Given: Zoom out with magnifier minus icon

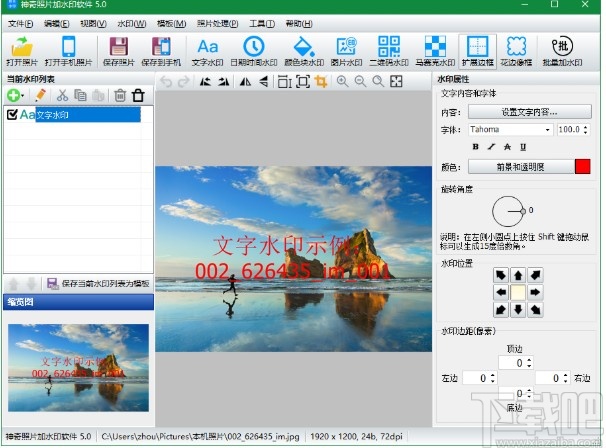Looking at the screenshot, I should point(360,82).
